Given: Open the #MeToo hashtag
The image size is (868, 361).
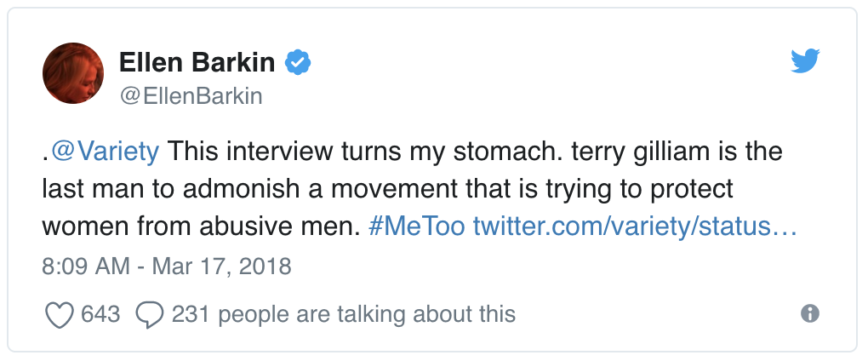Looking at the screenshot, I should coord(417,226).
